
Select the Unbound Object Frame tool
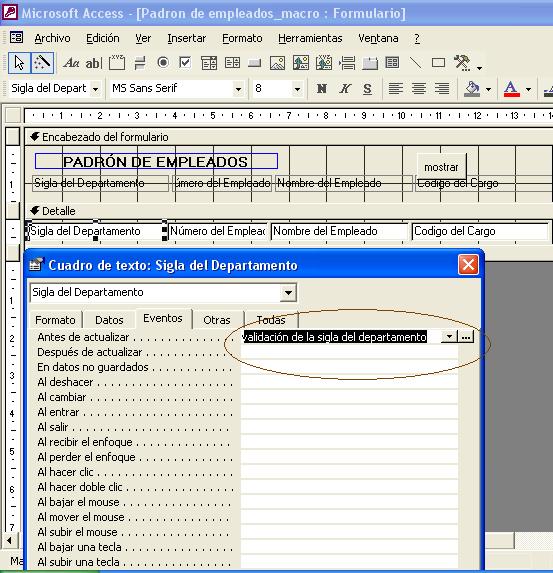[301, 63]
